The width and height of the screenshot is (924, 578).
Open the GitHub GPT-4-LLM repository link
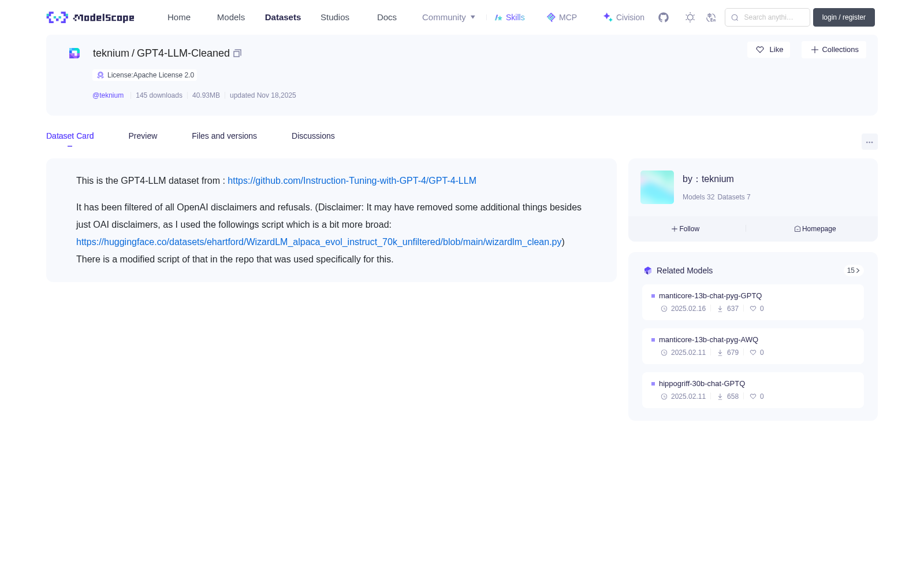(x=352, y=181)
